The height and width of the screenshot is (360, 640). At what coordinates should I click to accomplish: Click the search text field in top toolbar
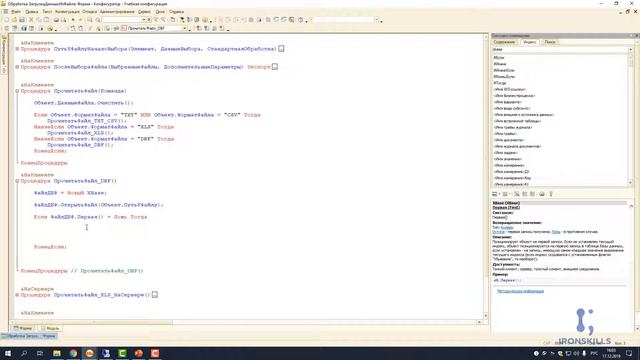point(122,20)
